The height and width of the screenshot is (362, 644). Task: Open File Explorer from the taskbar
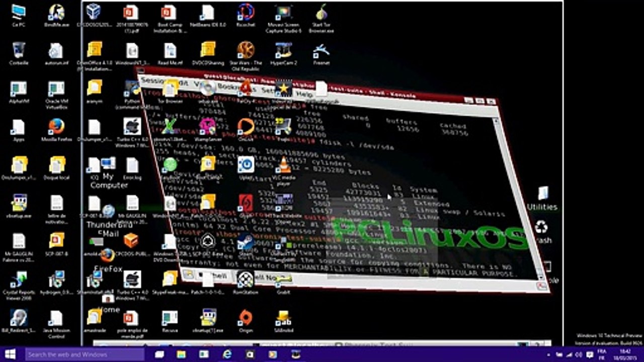coord(182,354)
